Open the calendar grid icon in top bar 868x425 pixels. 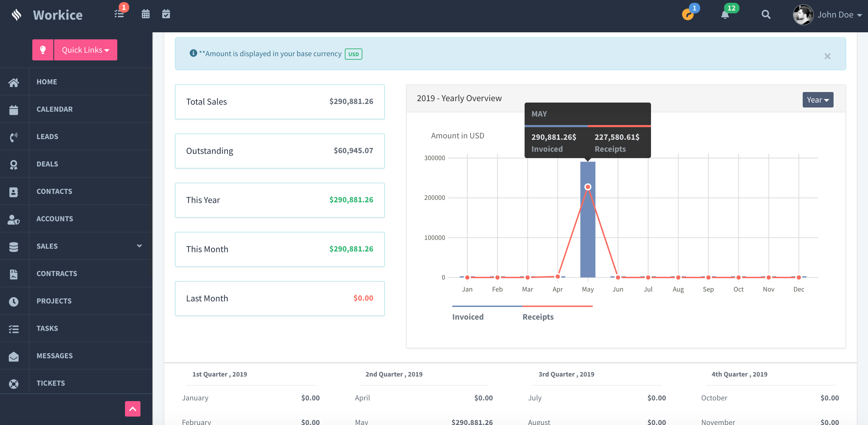[x=145, y=14]
